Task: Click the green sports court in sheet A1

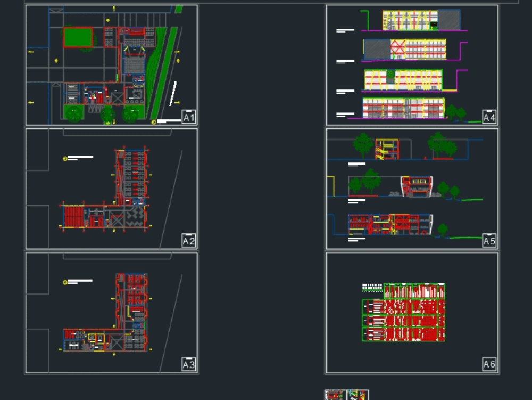Action: click(x=78, y=37)
